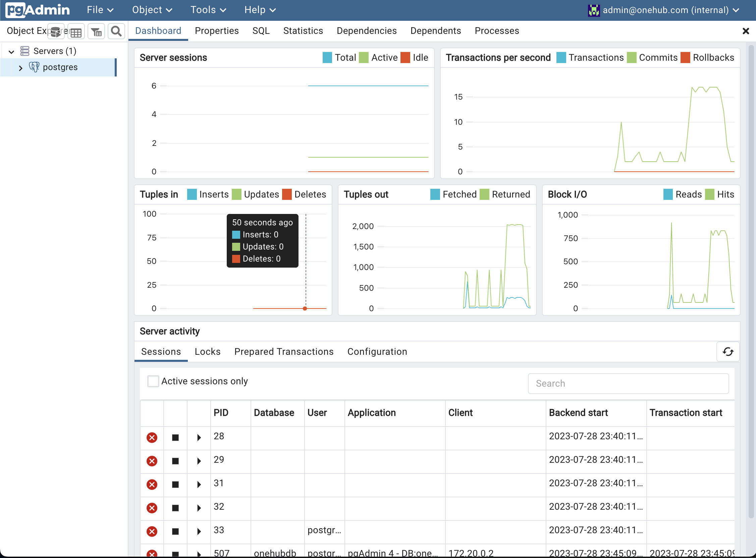Viewport: 756px width, 558px height.
Task: Terminate session with PID 29
Action: pos(152,461)
